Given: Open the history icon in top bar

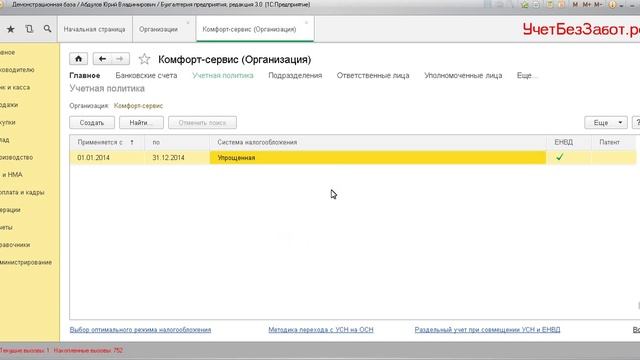Looking at the screenshot, I should pyautogui.click(x=29, y=29).
